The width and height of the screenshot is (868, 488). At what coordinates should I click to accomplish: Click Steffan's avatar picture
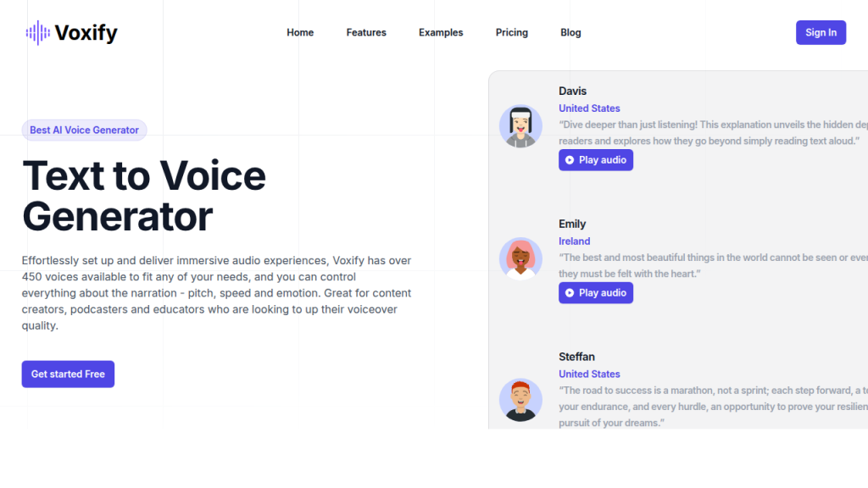click(x=520, y=399)
